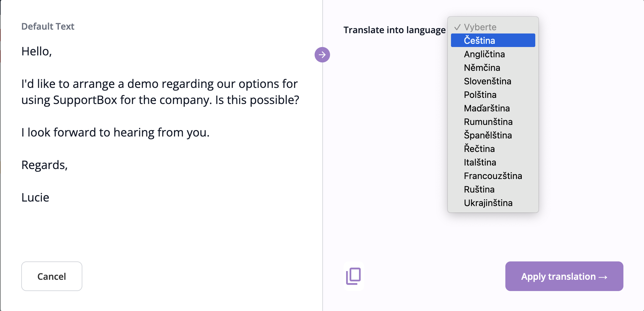Screen dimensions: 644x311
Task: Click the Apply translation button
Action: pyautogui.click(x=564, y=276)
